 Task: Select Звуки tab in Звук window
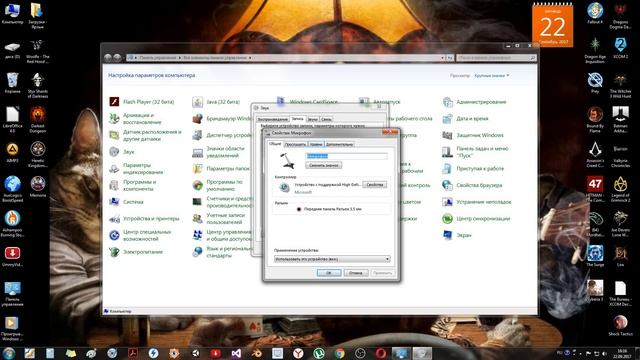coord(312,119)
